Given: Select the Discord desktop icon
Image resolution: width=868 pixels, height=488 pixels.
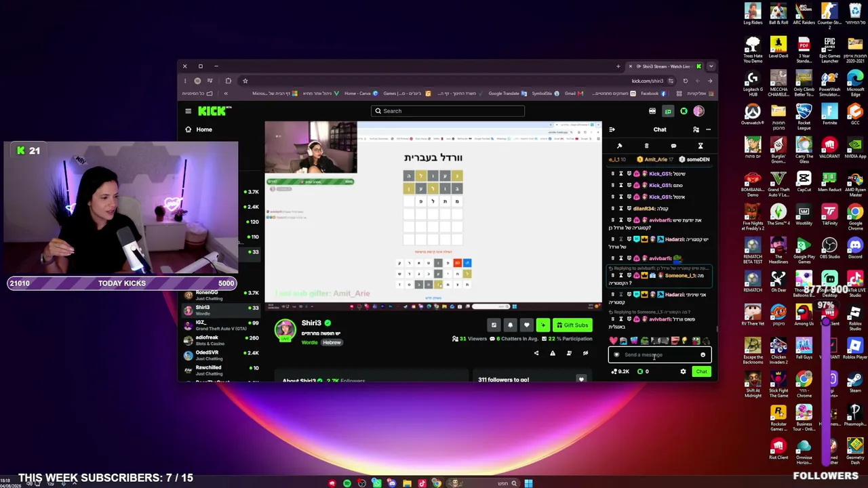Looking at the screenshot, I should click(x=854, y=248).
